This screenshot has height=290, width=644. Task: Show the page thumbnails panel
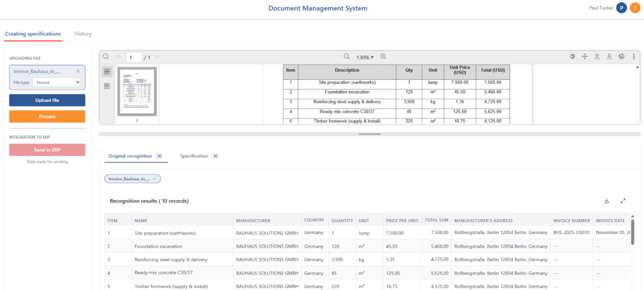pyautogui.click(x=107, y=71)
